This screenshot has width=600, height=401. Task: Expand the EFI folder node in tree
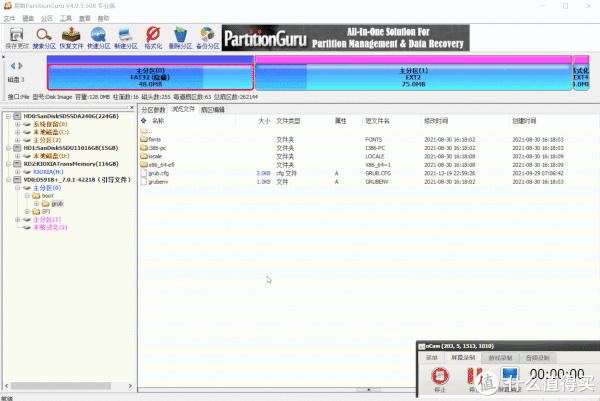(x=27, y=211)
